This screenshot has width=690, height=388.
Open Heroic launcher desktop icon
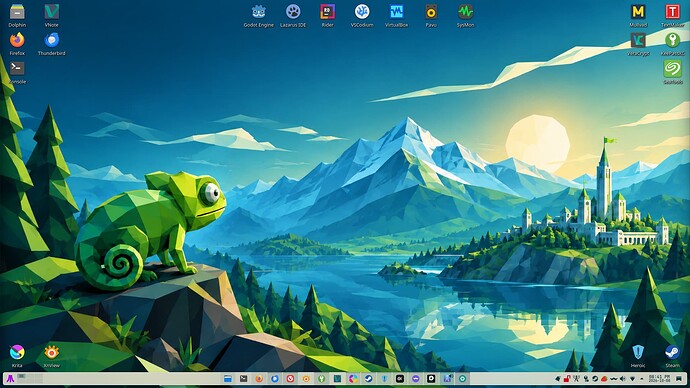(x=638, y=355)
